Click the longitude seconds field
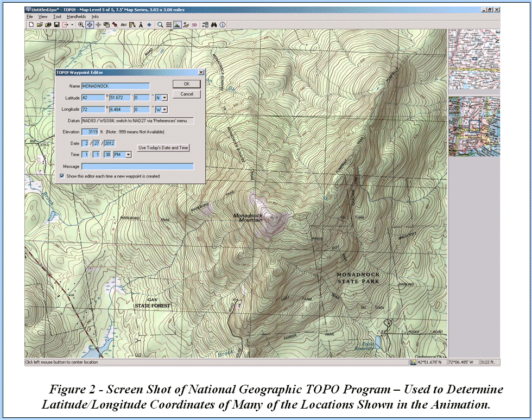This screenshot has width=532, height=420. [142, 110]
